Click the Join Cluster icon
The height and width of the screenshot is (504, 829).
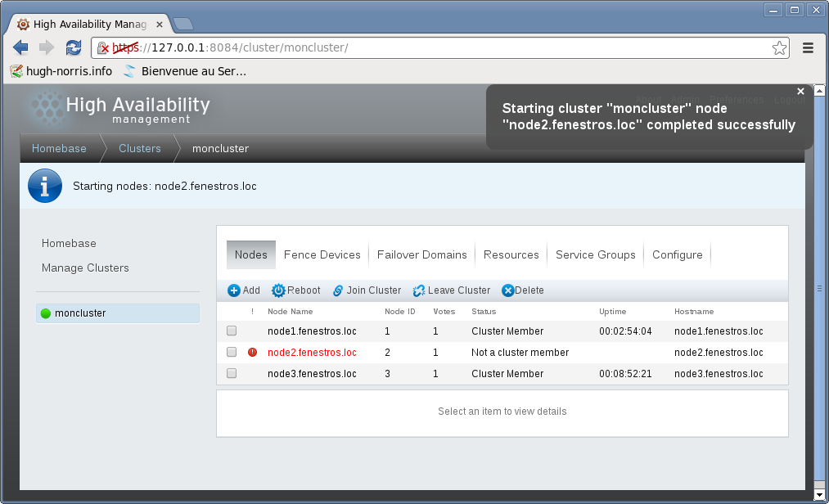coord(338,290)
